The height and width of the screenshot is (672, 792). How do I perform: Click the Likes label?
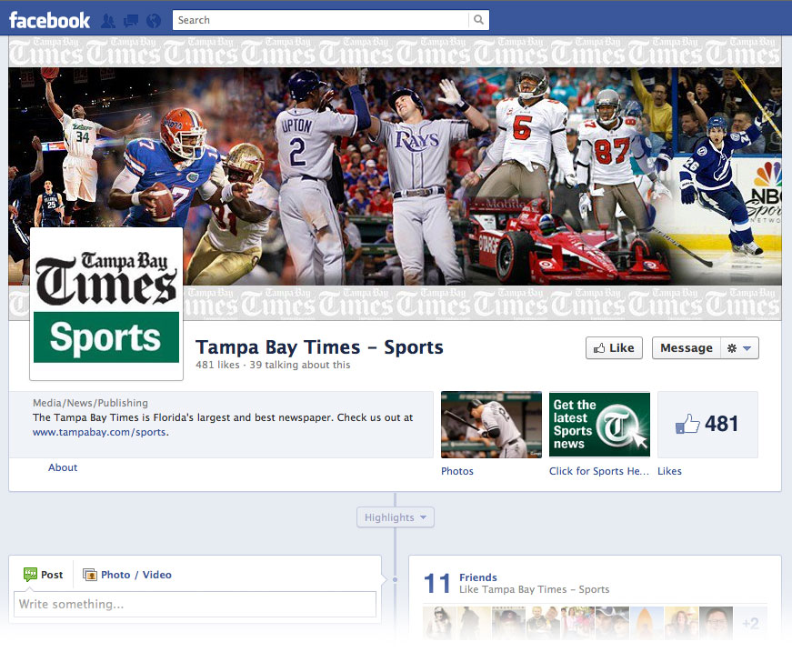(x=669, y=471)
